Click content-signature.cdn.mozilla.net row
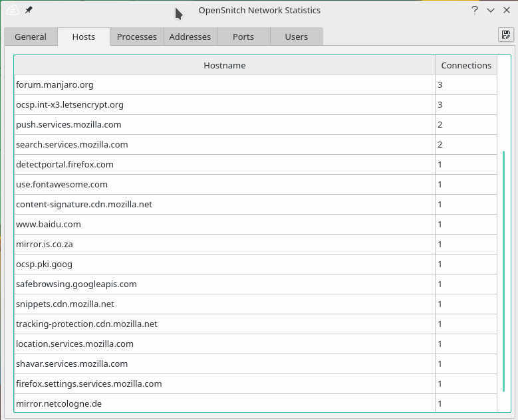Screen dimensions: 518x420 (255, 205)
